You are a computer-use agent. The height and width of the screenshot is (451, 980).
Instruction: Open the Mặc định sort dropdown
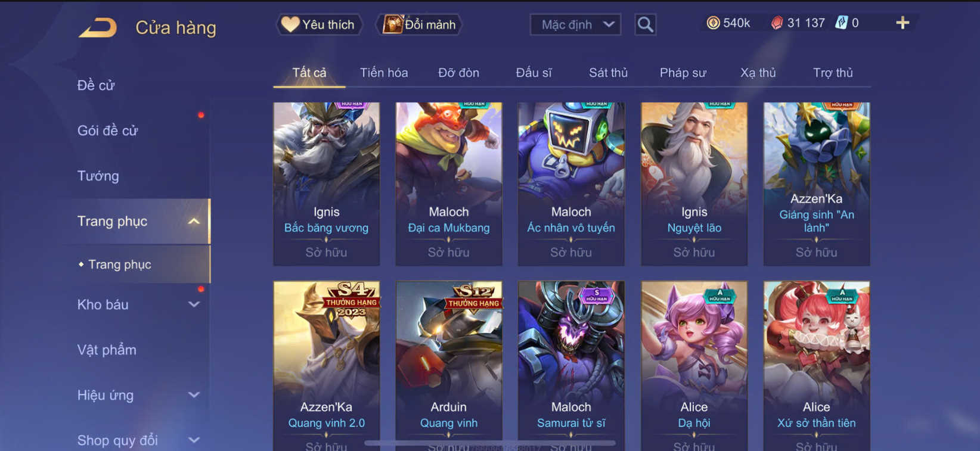click(x=575, y=24)
